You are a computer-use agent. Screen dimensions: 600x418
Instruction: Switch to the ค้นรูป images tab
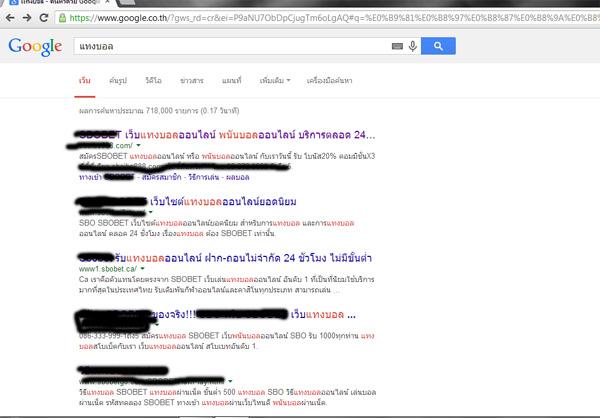[x=119, y=79]
